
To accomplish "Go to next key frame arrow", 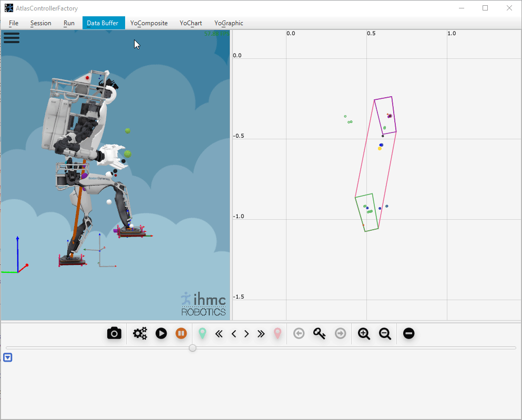I will coord(340,333).
